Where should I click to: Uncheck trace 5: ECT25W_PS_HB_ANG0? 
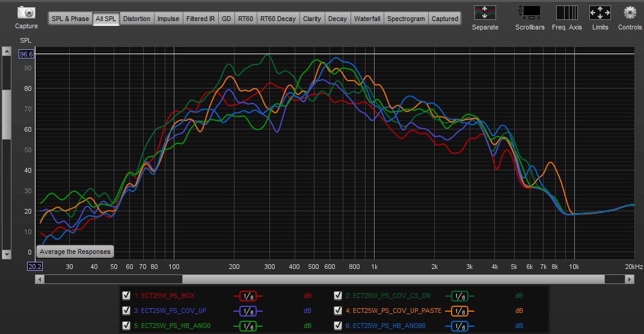[x=126, y=326]
